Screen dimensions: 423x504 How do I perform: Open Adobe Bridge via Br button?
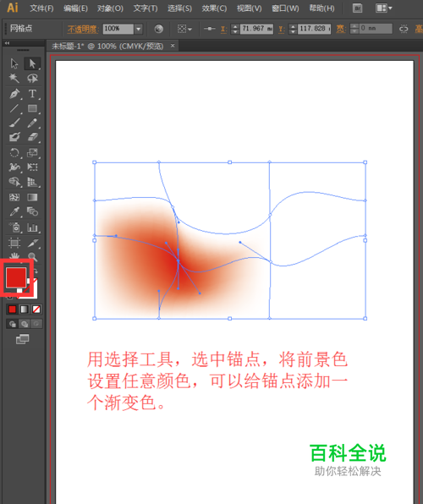(x=357, y=8)
